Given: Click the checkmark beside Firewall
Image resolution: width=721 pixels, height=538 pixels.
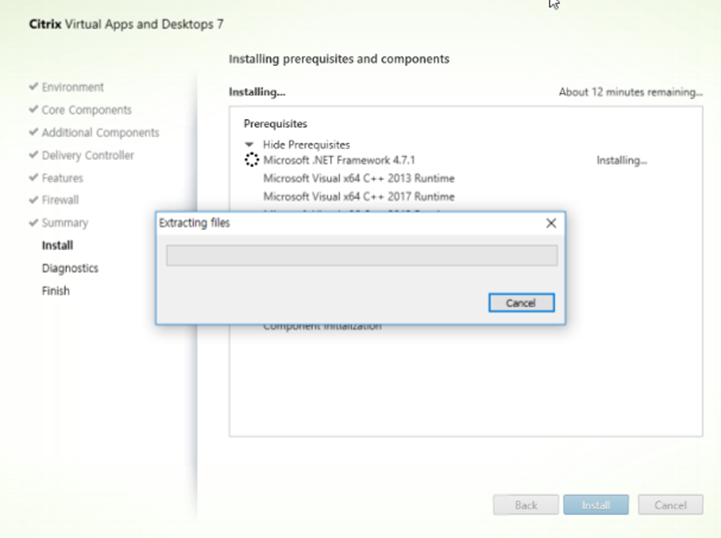Looking at the screenshot, I should 33,200.
